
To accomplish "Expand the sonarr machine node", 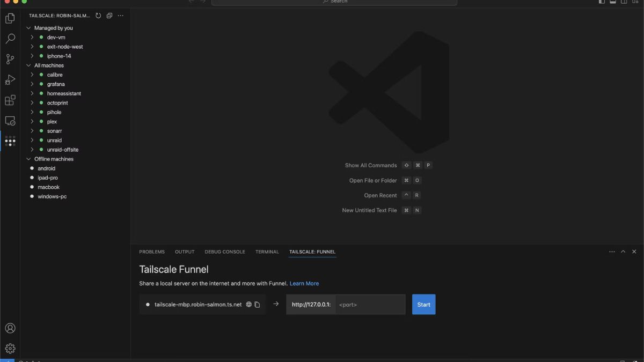I will 32,131.
